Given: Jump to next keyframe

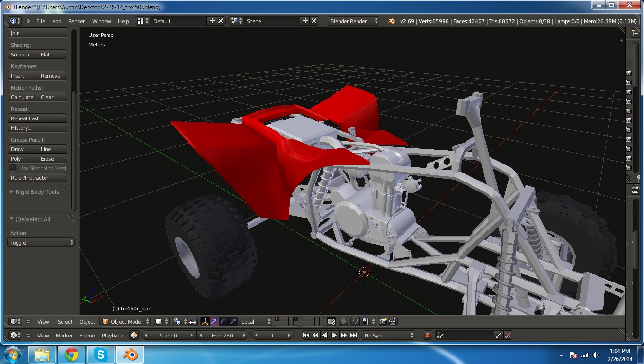Looking at the screenshot, I should point(344,335).
